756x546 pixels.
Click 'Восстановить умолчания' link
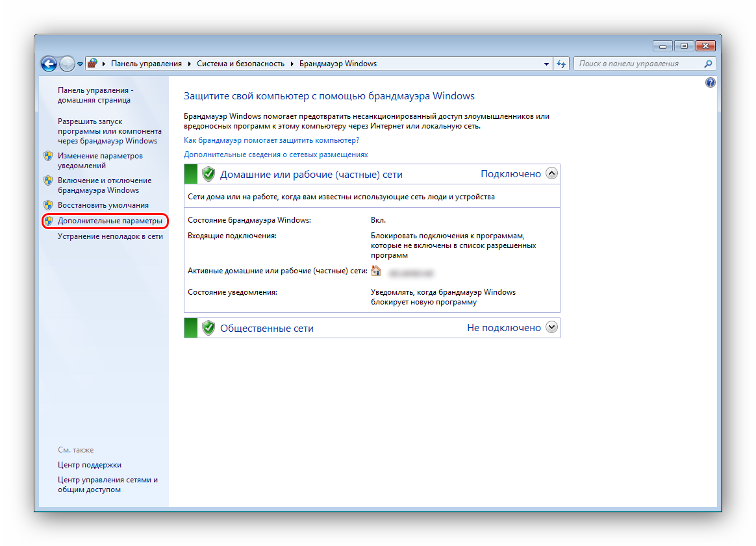(103, 205)
